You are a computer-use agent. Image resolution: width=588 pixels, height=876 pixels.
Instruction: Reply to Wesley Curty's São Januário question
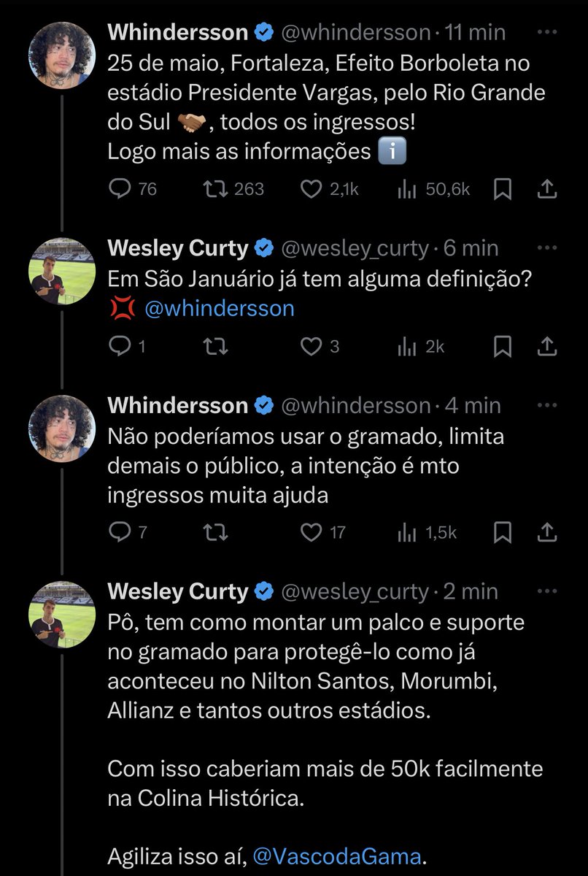tap(119, 347)
